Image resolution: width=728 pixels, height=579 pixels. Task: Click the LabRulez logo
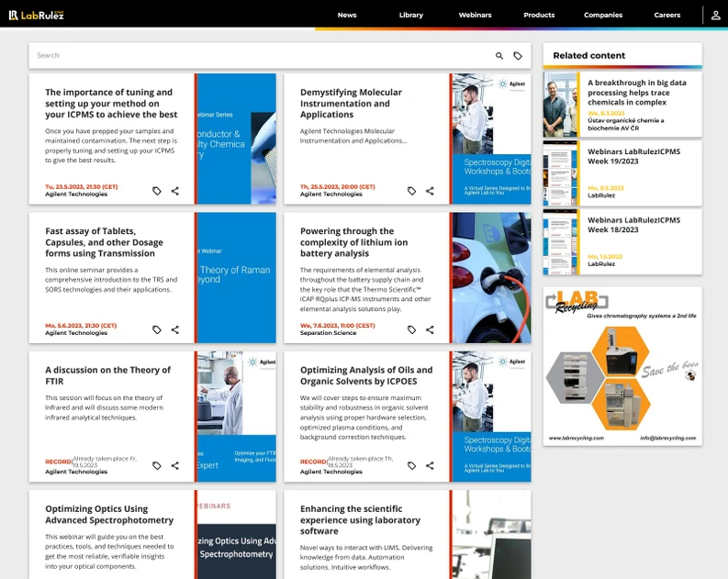click(36, 15)
